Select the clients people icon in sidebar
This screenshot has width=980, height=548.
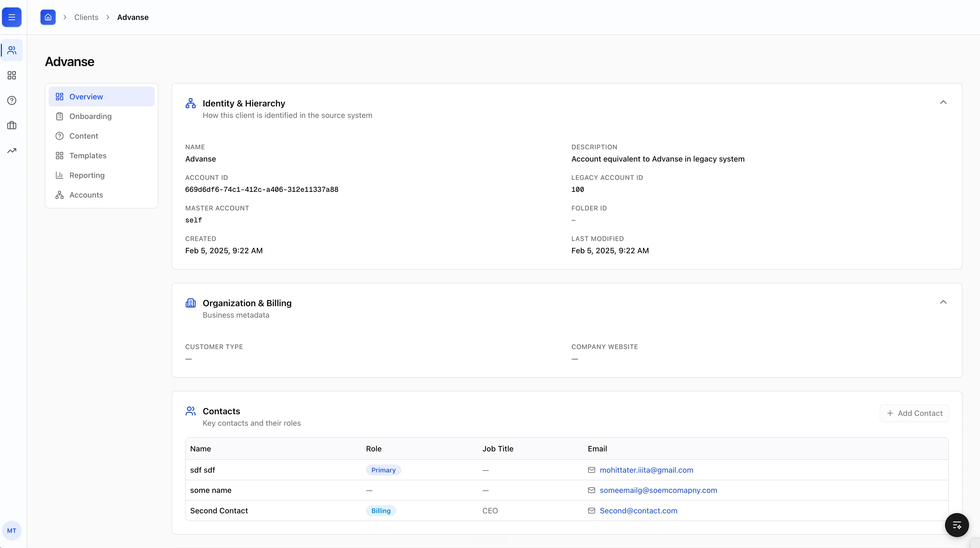point(12,50)
